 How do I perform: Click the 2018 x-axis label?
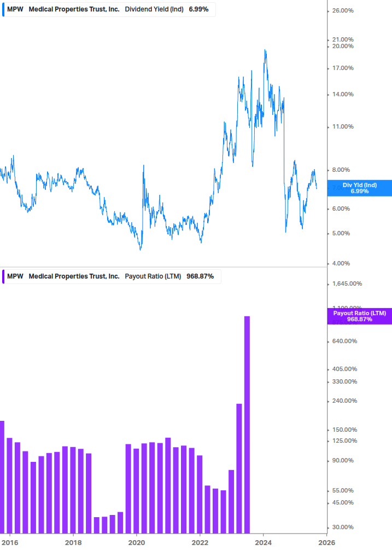[x=73, y=543]
